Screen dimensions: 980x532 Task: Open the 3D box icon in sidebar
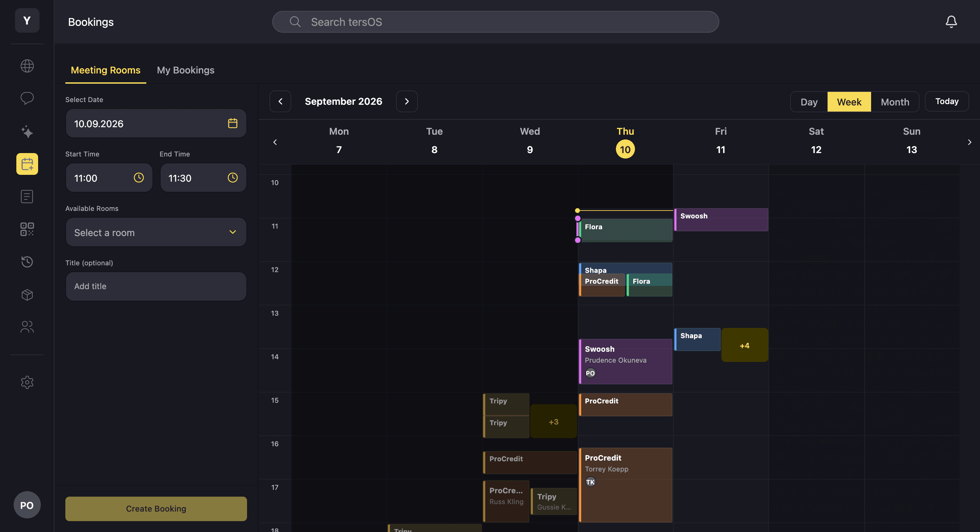pyautogui.click(x=27, y=294)
